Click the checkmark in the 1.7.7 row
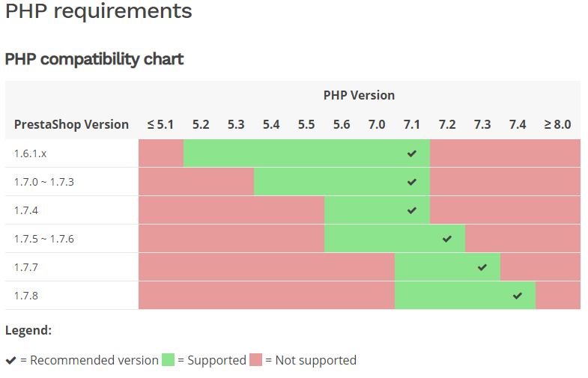This screenshot has width=588, height=378. 482,267
